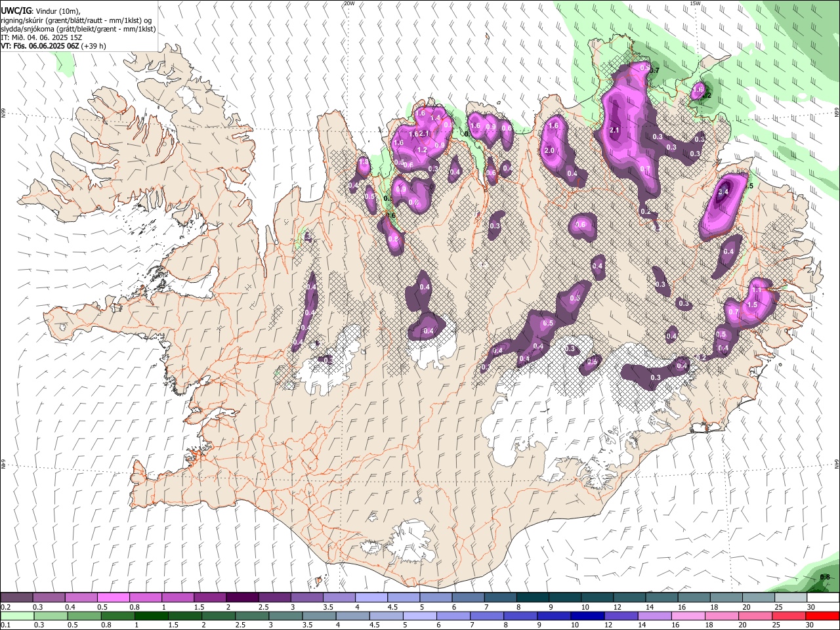Viewport: 840px width, 630px height.
Task: Click the 'rigning/skúrir' description line
Action: (x=76, y=20)
